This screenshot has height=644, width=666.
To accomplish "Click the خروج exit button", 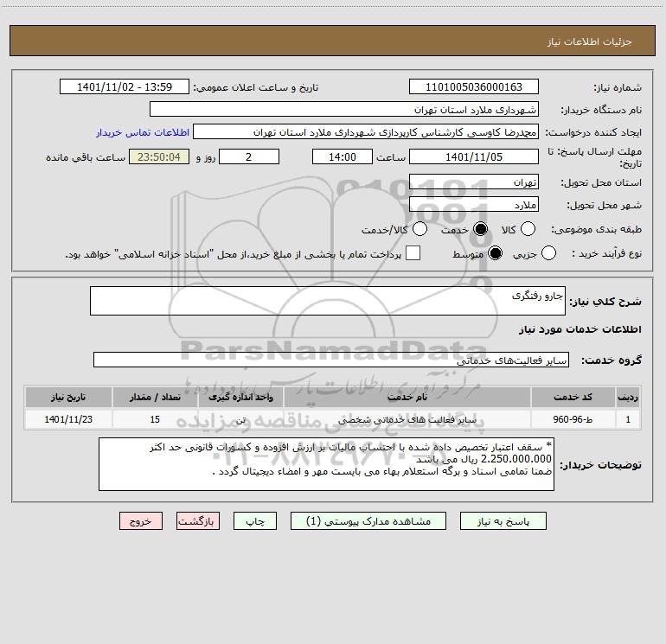I will tap(141, 521).
